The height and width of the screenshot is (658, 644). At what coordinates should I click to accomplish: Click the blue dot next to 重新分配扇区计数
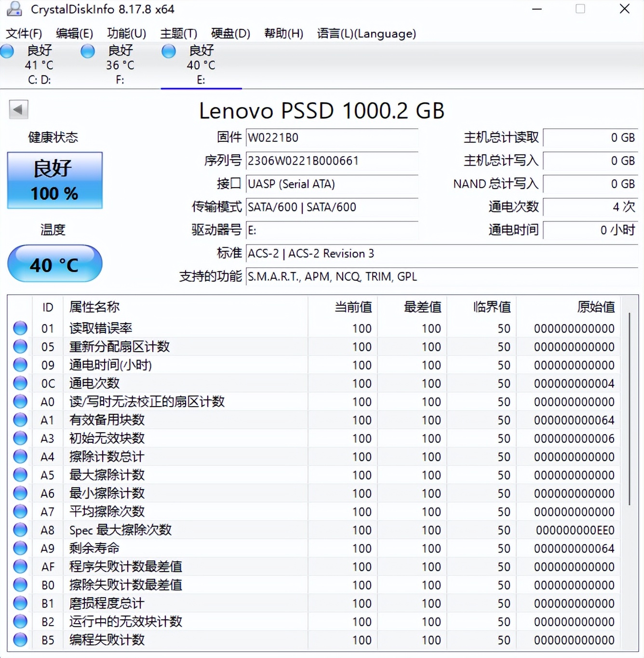tap(20, 346)
